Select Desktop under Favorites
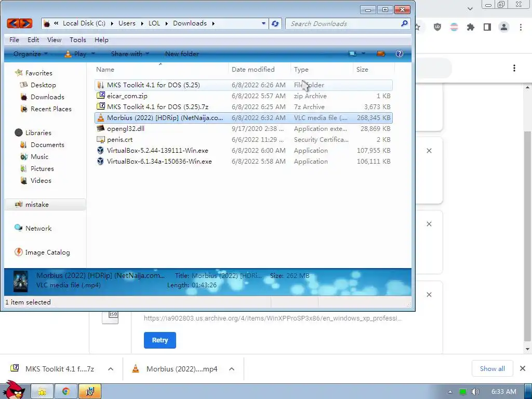The width and height of the screenshot is (532, 399). (x=43, y=85)
